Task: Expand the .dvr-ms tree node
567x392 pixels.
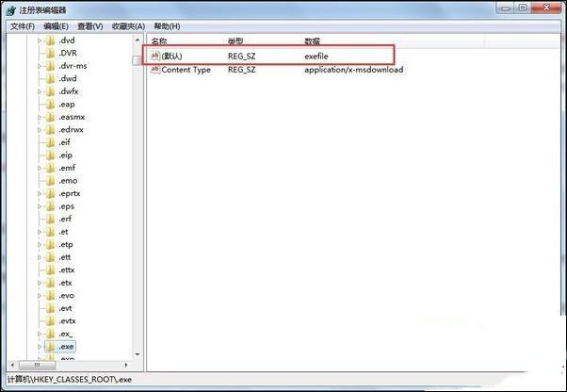Action: (40, 66)
